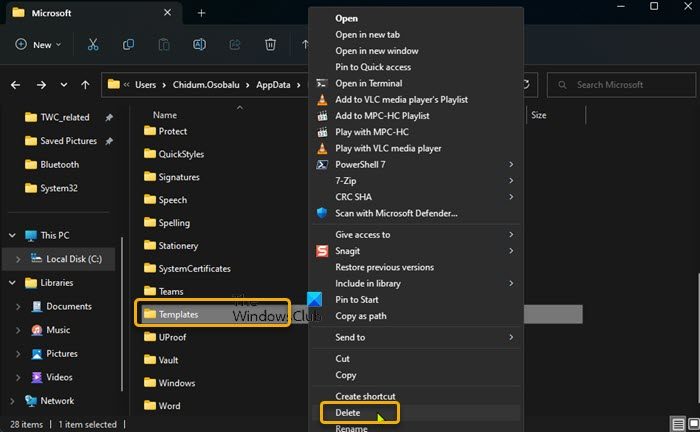Expand the Videos library node
Viewport: 700px width, 432px height.
[18, 378]
